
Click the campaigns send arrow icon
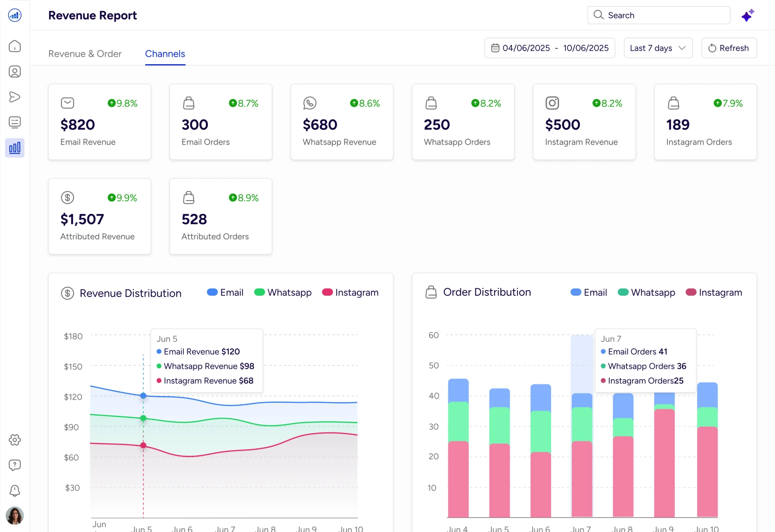15,97
